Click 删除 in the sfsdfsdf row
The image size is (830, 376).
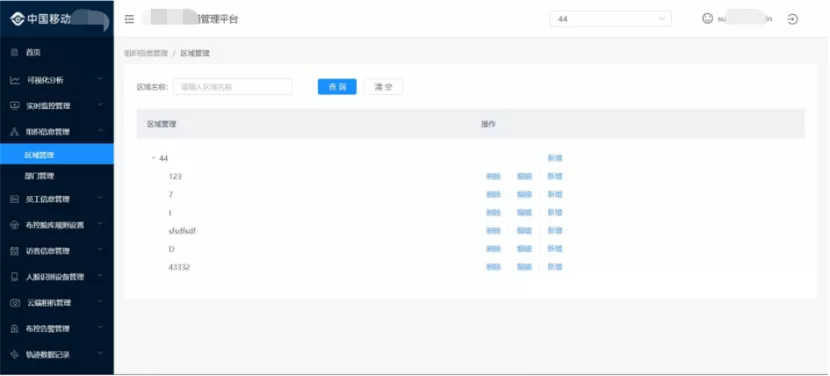493,231
